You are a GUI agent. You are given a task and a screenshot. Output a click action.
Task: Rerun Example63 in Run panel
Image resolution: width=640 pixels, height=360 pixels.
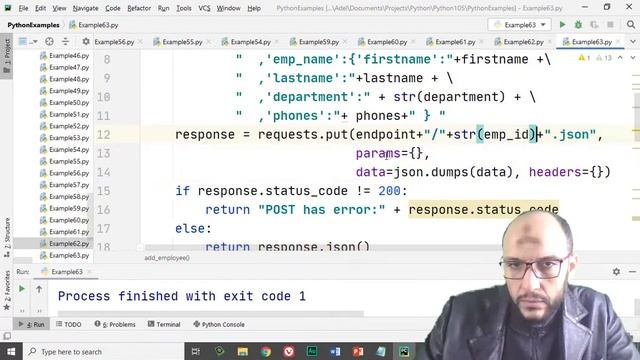pyautogui.click(x=22, y=289)
